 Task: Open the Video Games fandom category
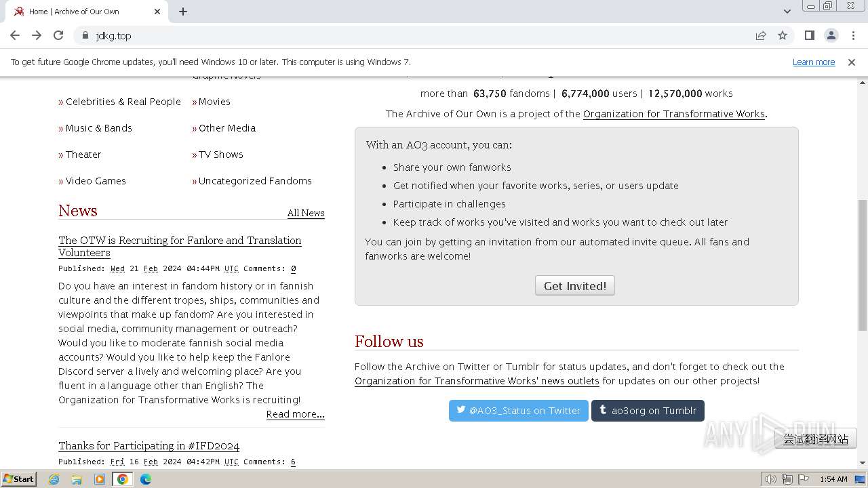click(96, 181)
